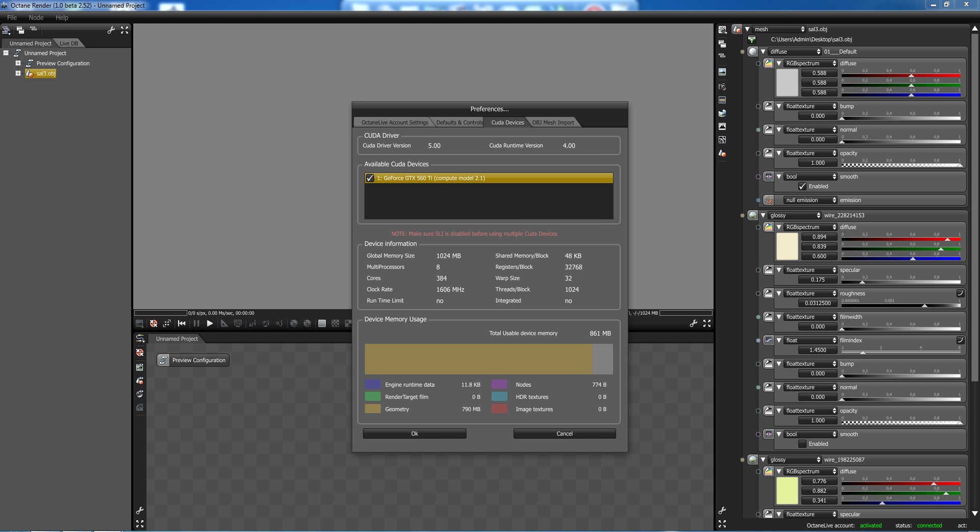Click the 01___Default diffuse gray color swatch
This screenshot has height=532, width=980.
(787, 83)
